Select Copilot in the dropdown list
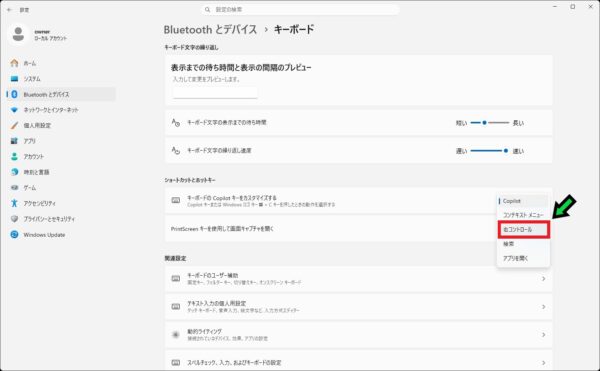 (523, 201)
